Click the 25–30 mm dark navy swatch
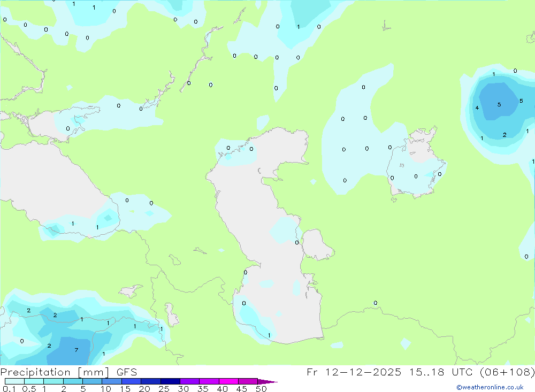Image resolution: width=535 pixels, height=392 pixels. click(170, 381)
